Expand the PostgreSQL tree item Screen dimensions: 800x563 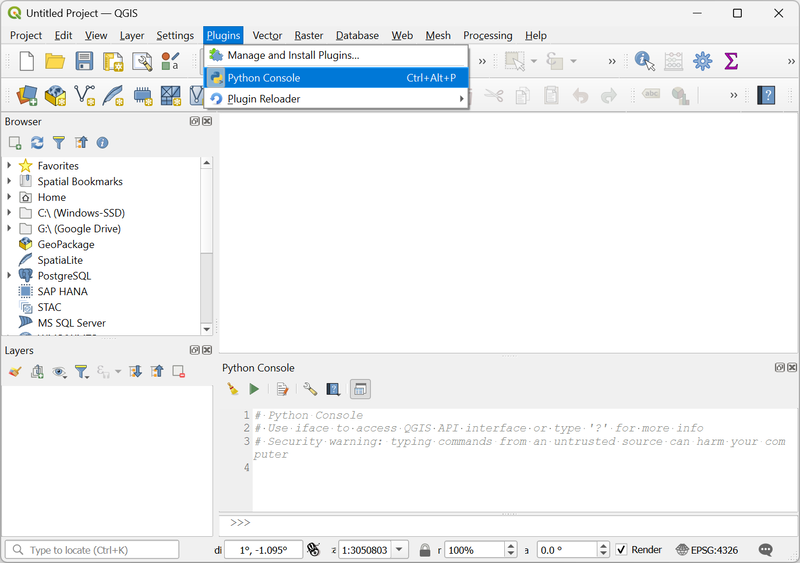click(x=9, y=276)
